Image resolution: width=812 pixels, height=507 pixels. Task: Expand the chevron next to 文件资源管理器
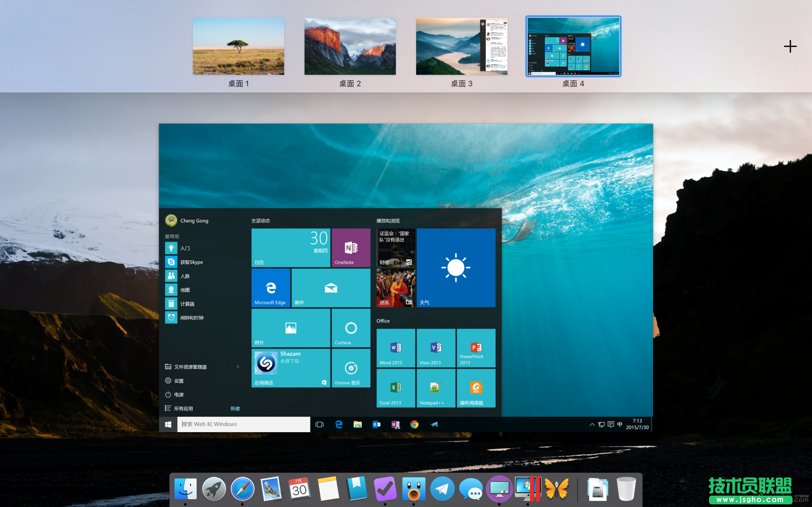pyautogui.click(x=238, y=367)
